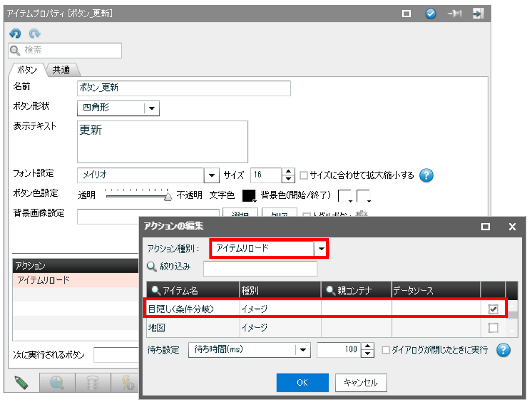Viewport: 532px width, 407px height.
Task: Click the undo arrow icon
Action: [15, 34]
